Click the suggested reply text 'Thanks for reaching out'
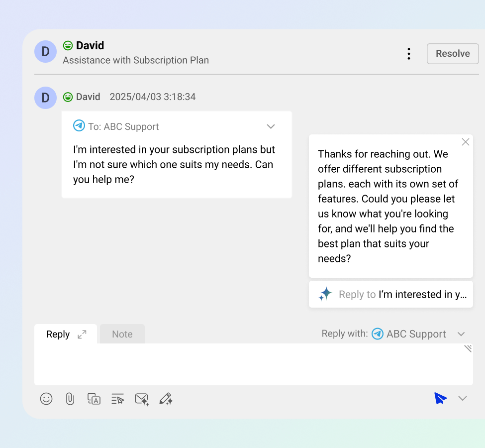This screenshot has height=448, width=485. click(x=388, y=206)
